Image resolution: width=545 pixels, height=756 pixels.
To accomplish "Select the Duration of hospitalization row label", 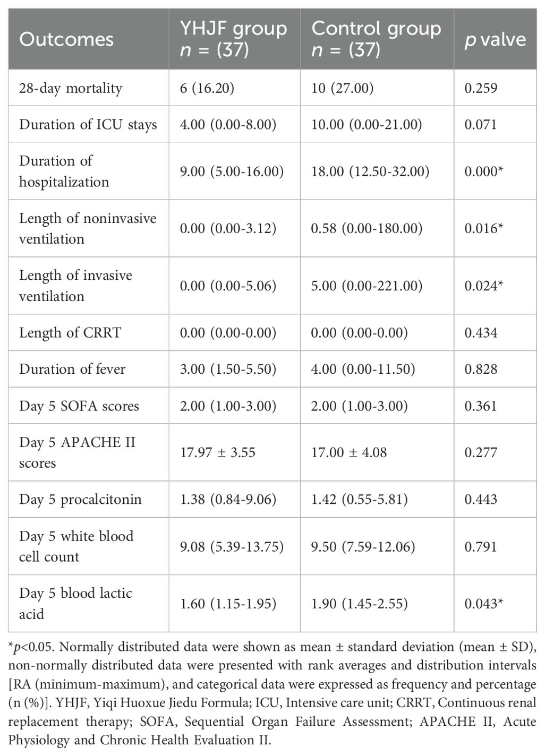I will click(64, 171).
